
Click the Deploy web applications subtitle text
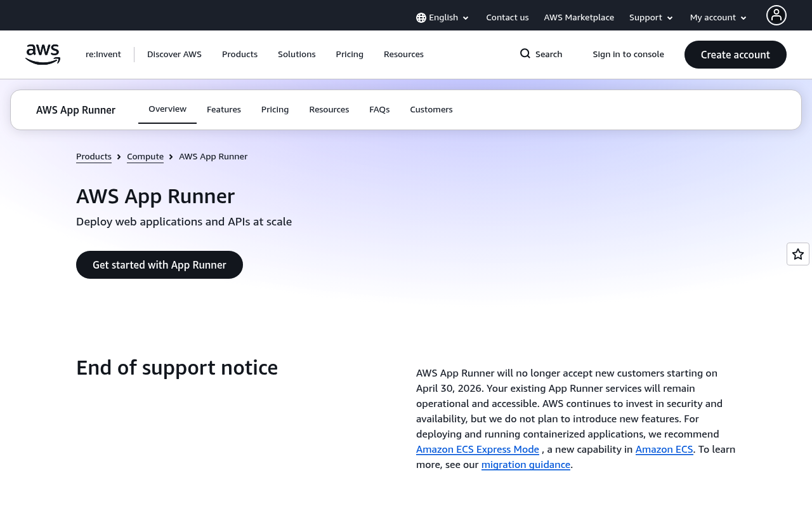tap(184, 222)
